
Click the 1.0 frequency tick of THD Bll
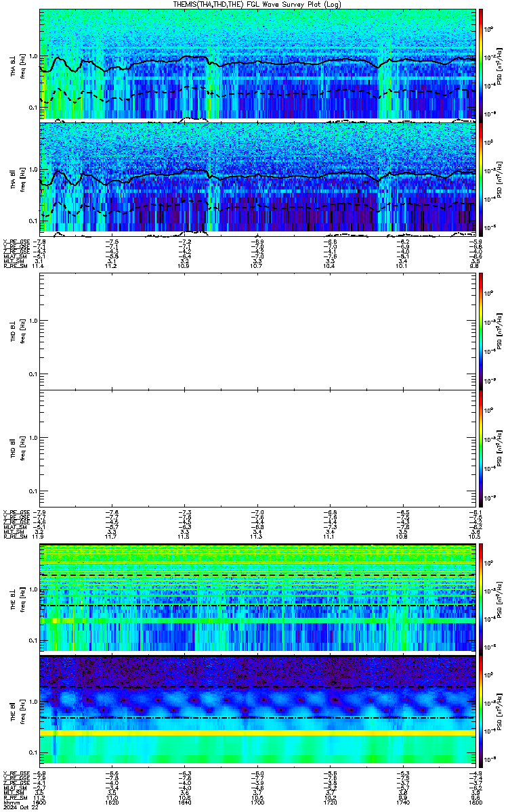[x=33, y=438]
